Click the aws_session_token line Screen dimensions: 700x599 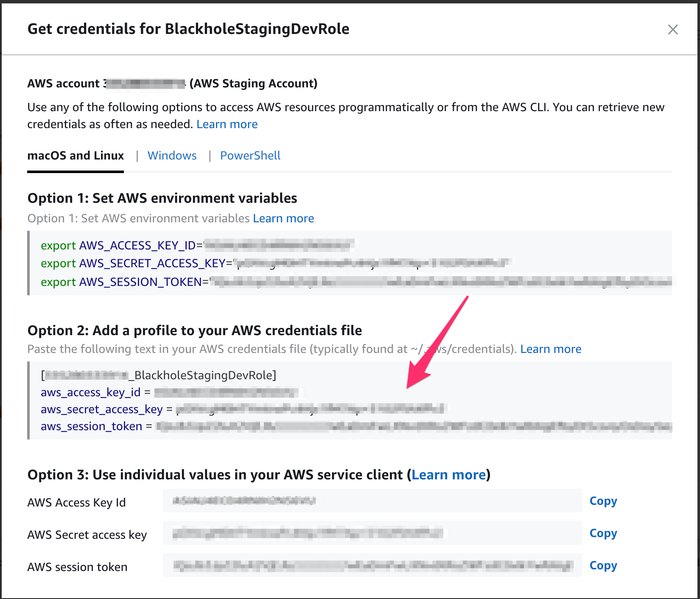[x=356, y=426]
